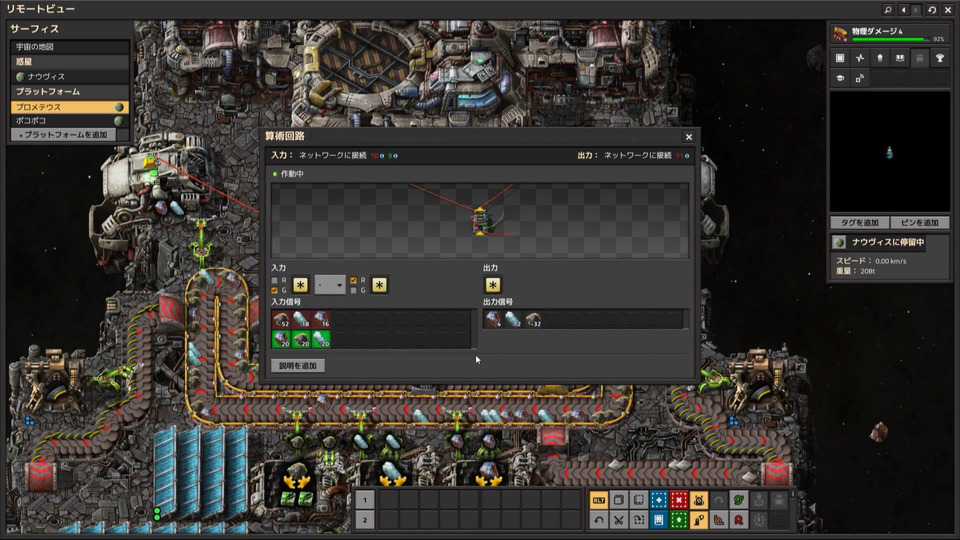The image size is (960, 540).
Task: Select the ポコポコ platform entry
Action: tap(69, 121)
